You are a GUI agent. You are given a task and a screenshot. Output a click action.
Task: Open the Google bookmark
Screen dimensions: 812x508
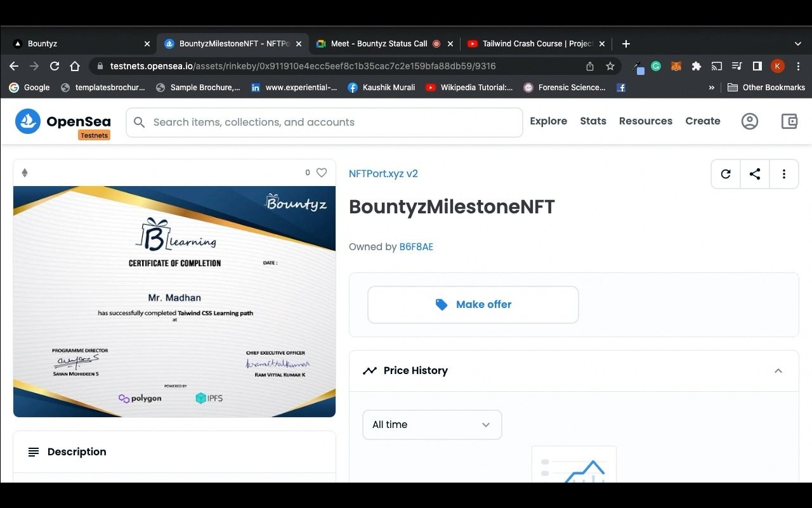tap(29, 88)
